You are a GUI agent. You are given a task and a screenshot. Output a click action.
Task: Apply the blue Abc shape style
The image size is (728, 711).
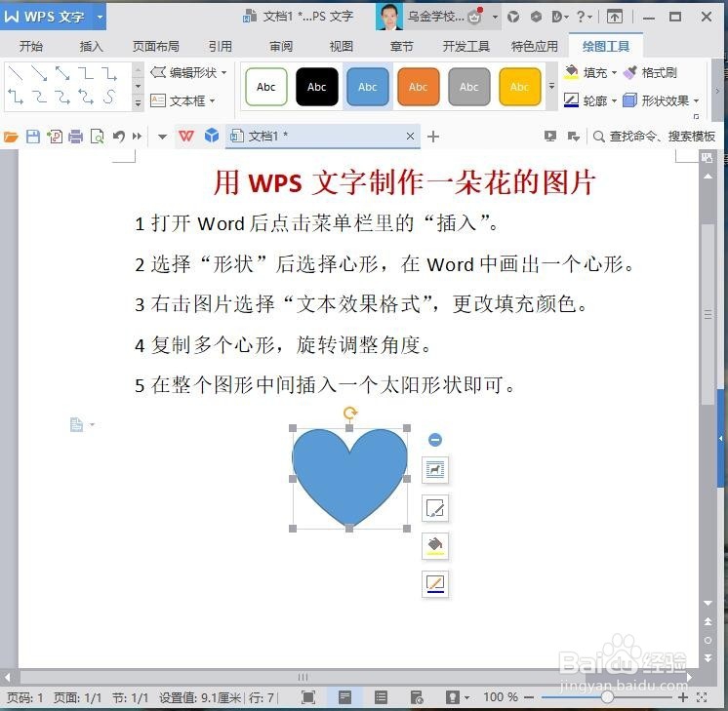pos(367,87)
